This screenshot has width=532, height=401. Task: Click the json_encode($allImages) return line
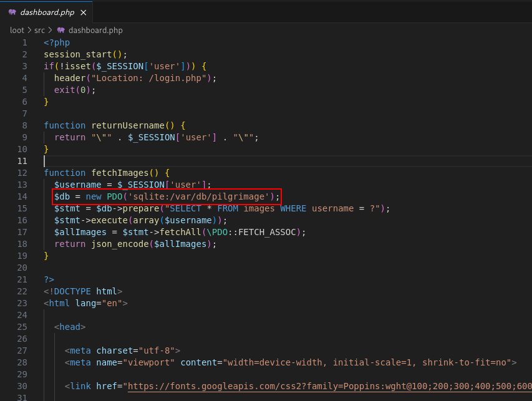click(135, 244)
